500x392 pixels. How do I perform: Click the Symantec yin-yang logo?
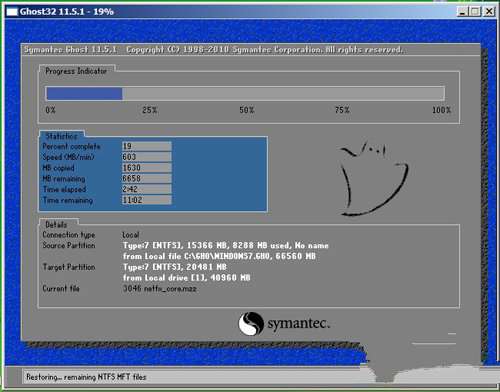251,323
